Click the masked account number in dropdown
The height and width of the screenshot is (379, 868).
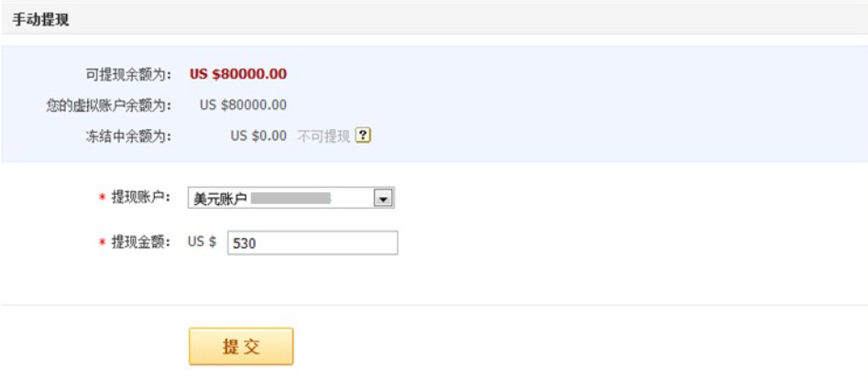click(291, 198)
